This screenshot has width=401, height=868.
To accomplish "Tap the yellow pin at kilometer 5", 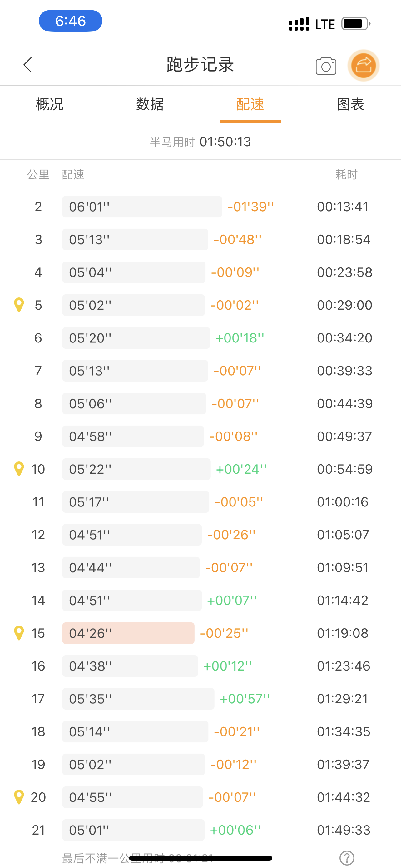I will tap(19, 305).
